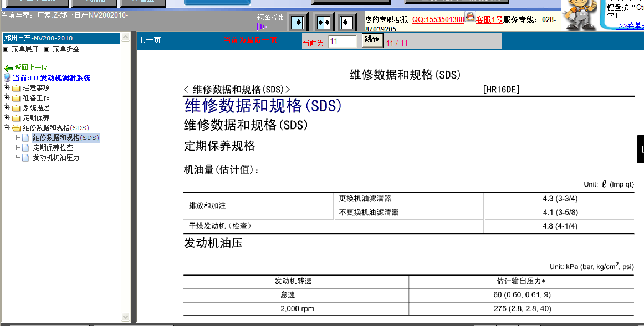Expand the 系统描述 tree node
The width and height of the screenshot is (644, 326).
[6, 108]
